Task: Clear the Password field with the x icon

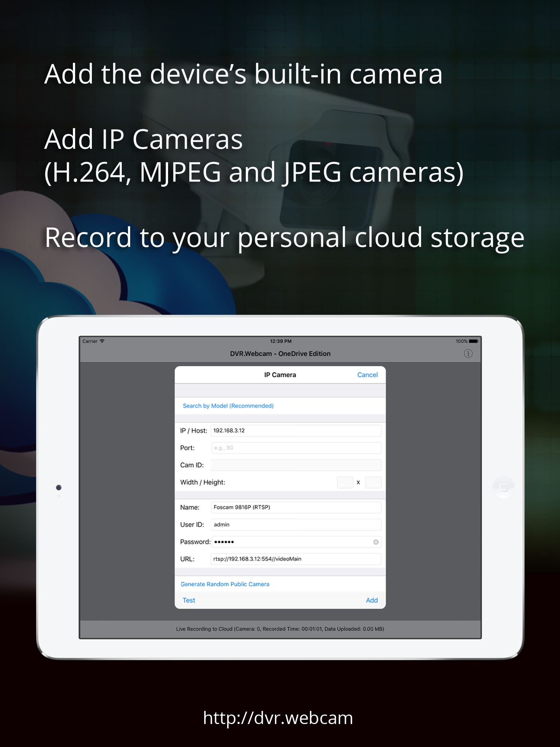Action: tap(376, 542)
